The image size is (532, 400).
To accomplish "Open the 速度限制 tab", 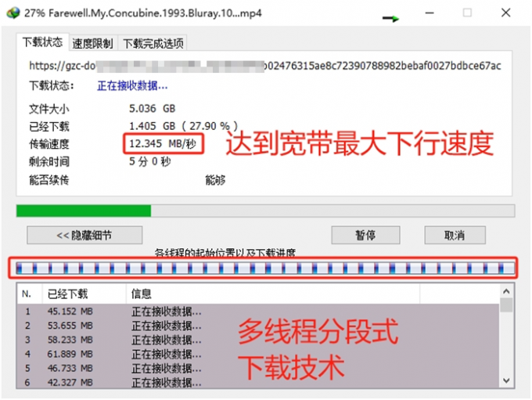I will point(92,43).
